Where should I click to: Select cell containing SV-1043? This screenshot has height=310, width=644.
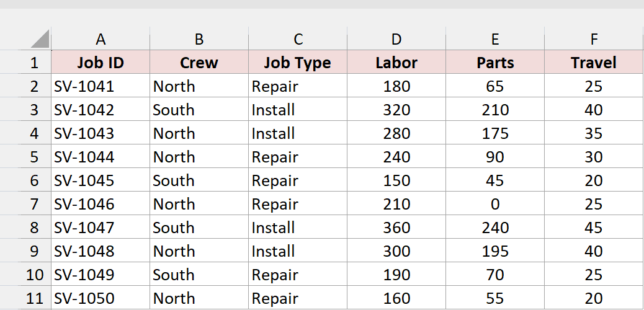coord(101,133)
